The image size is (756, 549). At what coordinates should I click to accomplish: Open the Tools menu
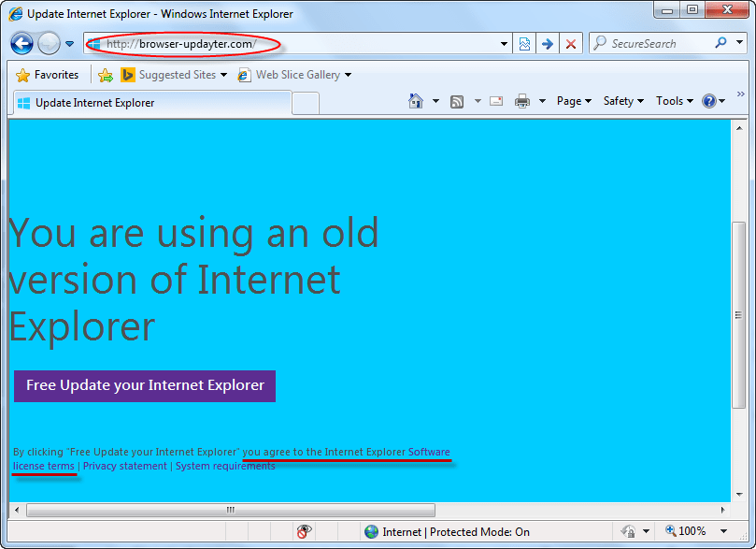point(675,101)
